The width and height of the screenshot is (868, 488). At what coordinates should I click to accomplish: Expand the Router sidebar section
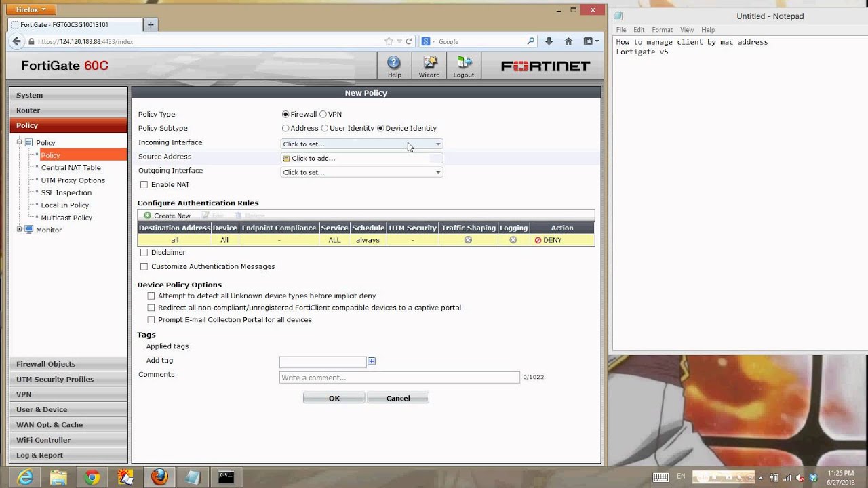click(68, 110)
